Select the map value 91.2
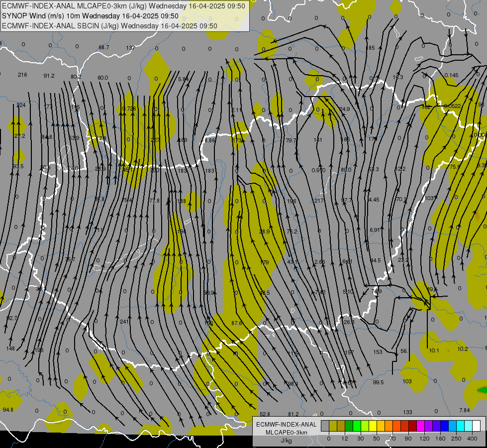487x448 pixels. pyautogui.click(x=49, y=76)
